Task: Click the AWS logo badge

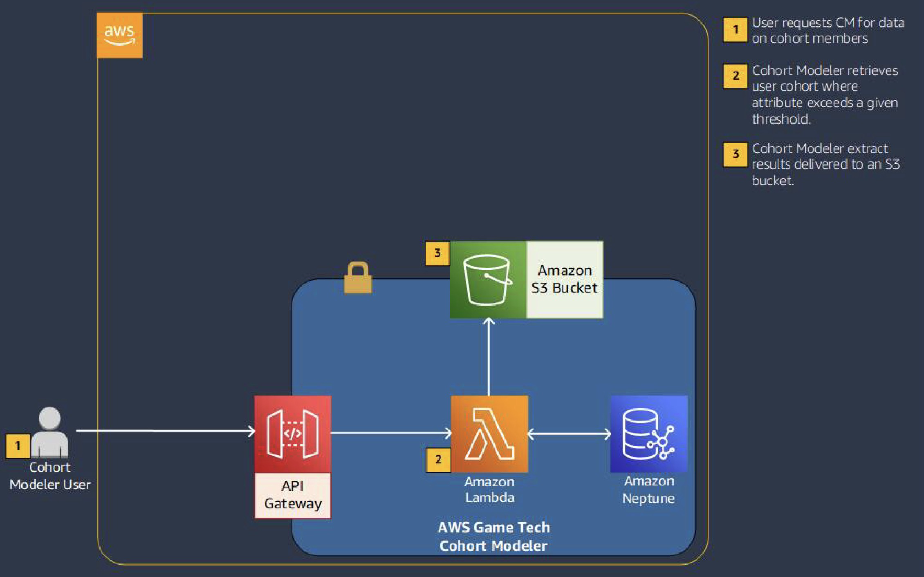Action: click(x=119, y=35)
